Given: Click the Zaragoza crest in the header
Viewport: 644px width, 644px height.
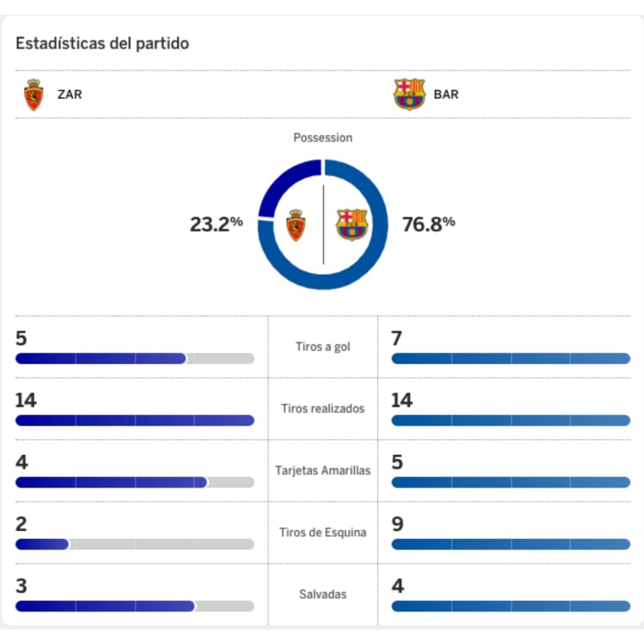Looking at the screenshot, I should (x=33, y=95).
